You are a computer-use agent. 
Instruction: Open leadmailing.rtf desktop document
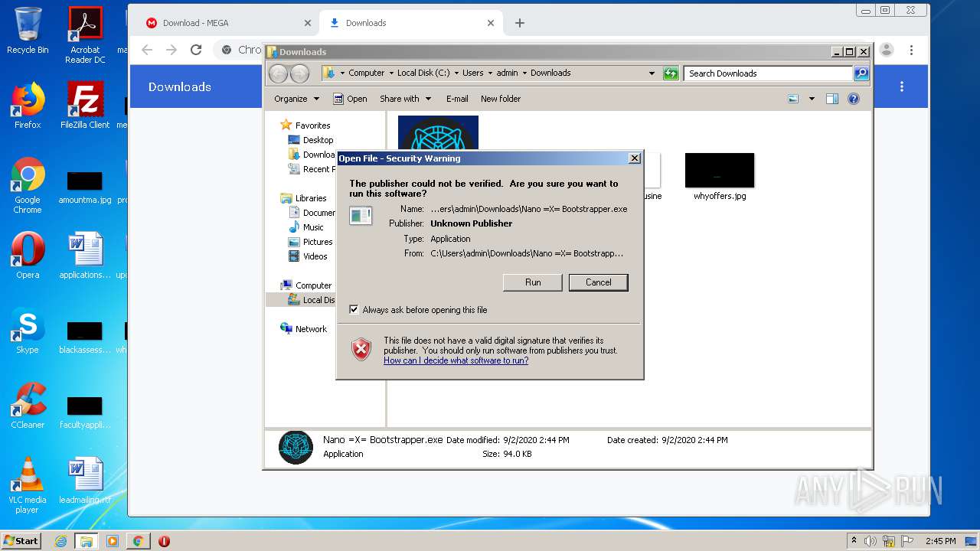click(x=85, y=480)
